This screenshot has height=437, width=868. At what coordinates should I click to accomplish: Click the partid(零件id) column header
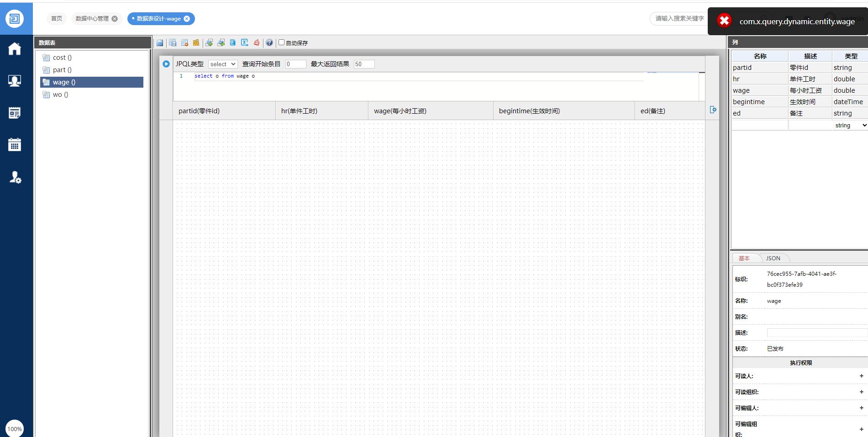pos(224,111)
